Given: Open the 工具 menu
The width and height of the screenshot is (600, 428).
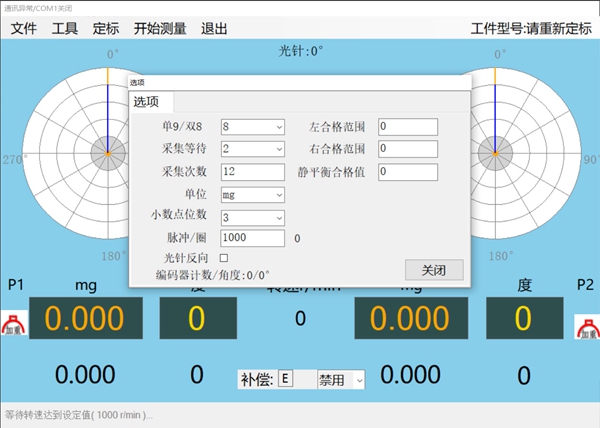Looking at the screenshot, I should 65,29.
